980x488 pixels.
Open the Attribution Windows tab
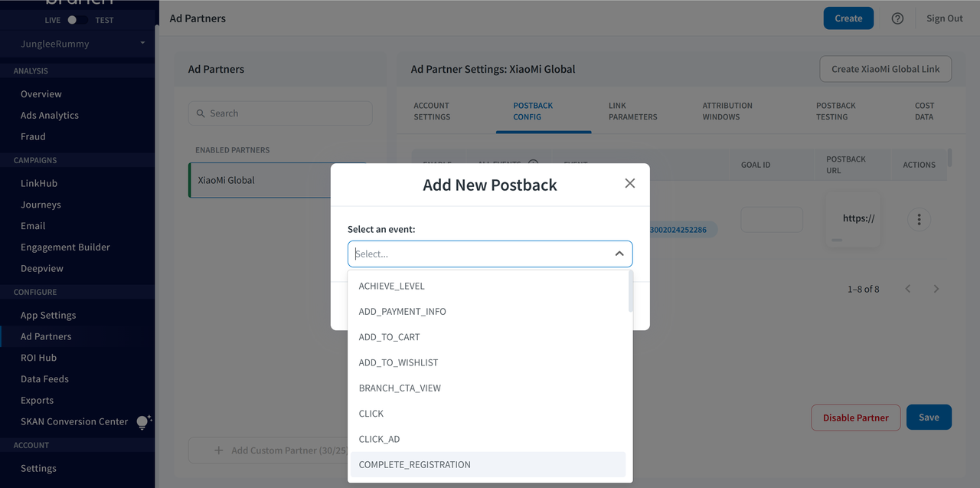pos(727,111)
